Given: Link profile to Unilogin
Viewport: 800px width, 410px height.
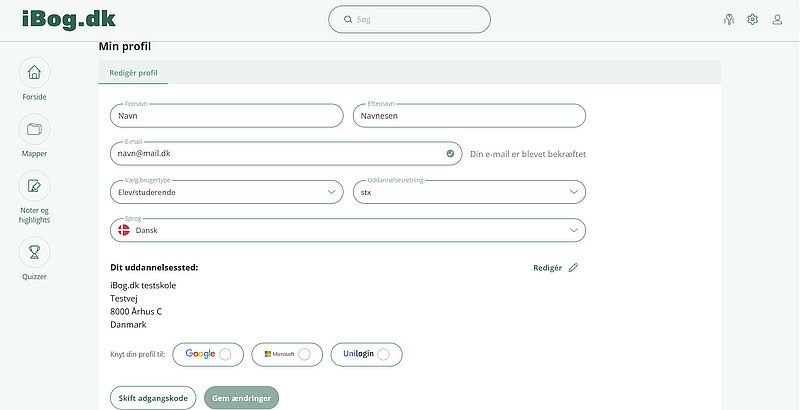Looking at the screenshot, I should pos(366,354).
